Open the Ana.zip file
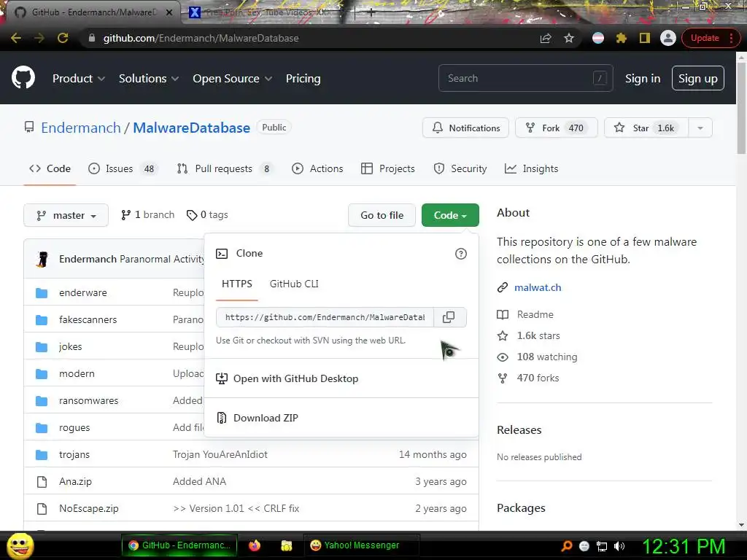The width and height of the screenshot is (747, 560). (75, 481)
